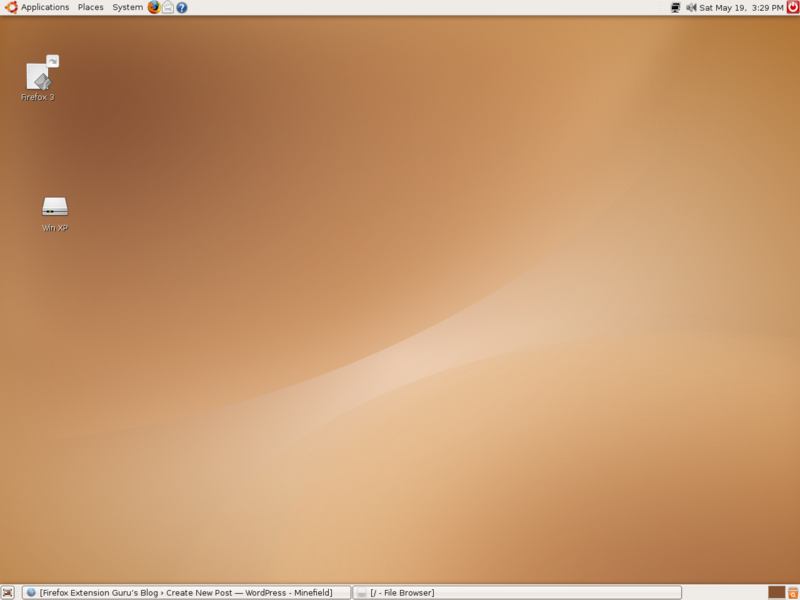This screenshot has width=800, height=600.
Task: Click the network monitor tray icon
Action: pos(675,8)
